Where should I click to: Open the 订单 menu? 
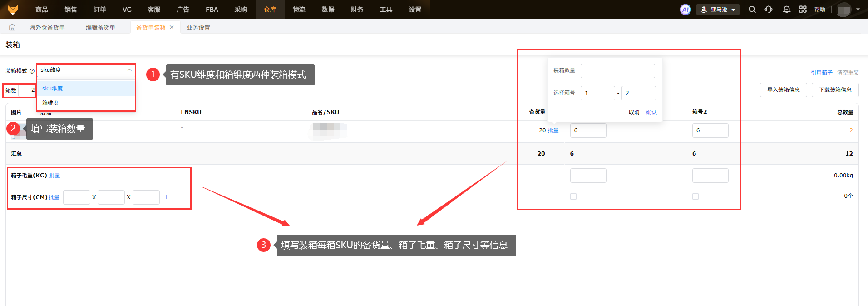[x=100, y=10]
